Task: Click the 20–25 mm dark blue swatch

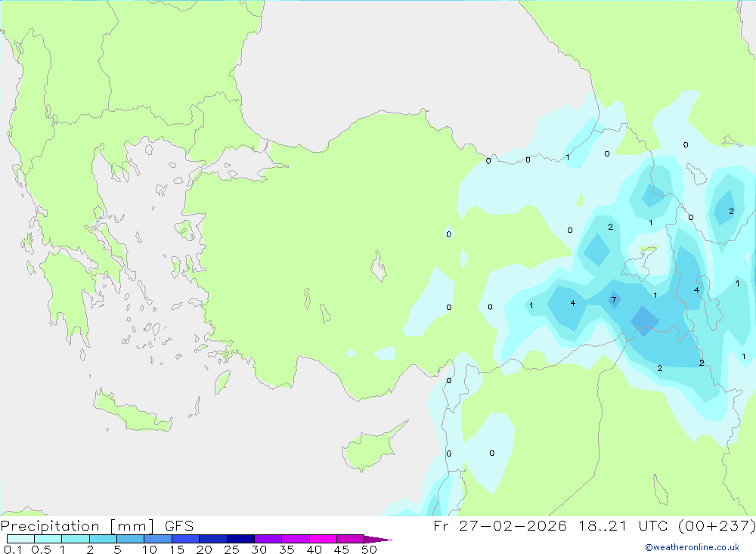Action: click(213, 539)
